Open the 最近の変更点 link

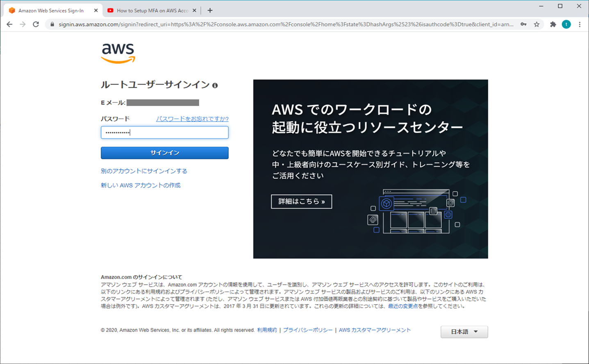click(403, 306)
